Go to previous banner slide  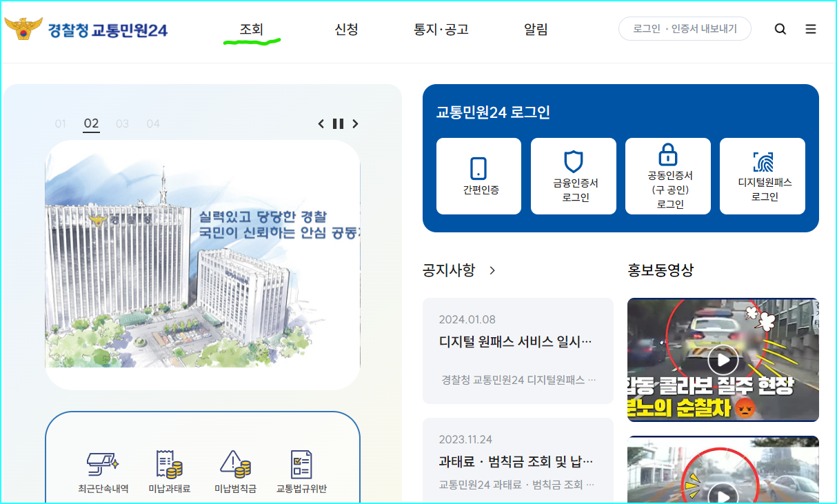(x=321, y=124)
